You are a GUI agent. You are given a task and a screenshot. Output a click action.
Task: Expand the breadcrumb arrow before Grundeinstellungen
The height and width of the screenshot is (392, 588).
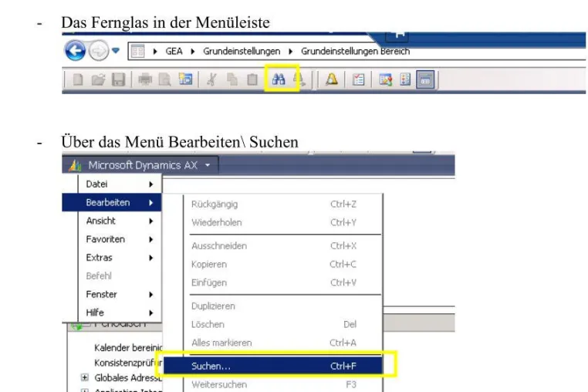[193, 52]
